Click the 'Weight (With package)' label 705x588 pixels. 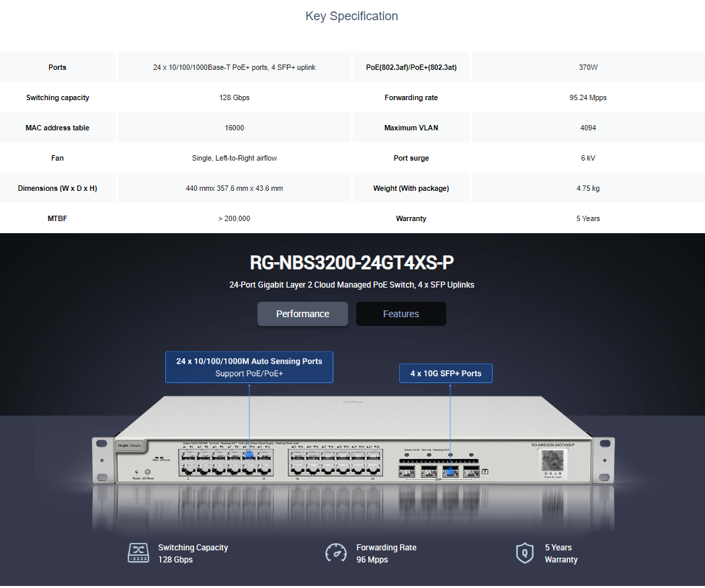[x=411, y=188]
